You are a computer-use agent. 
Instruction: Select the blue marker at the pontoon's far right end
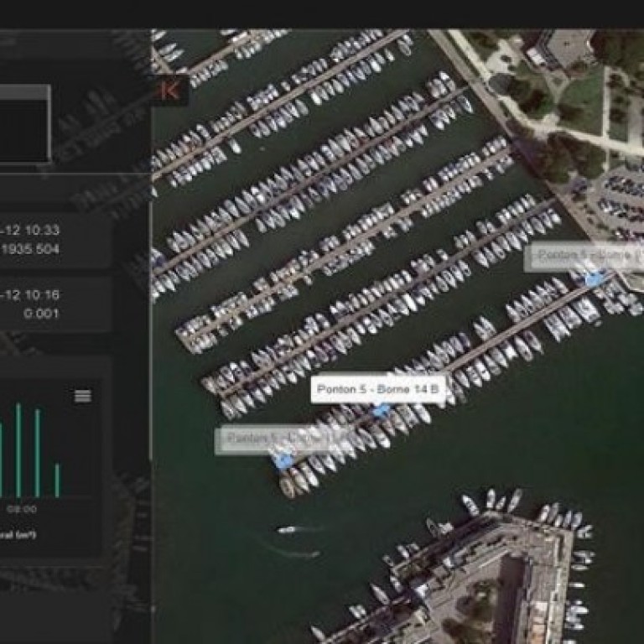(595, 279)
